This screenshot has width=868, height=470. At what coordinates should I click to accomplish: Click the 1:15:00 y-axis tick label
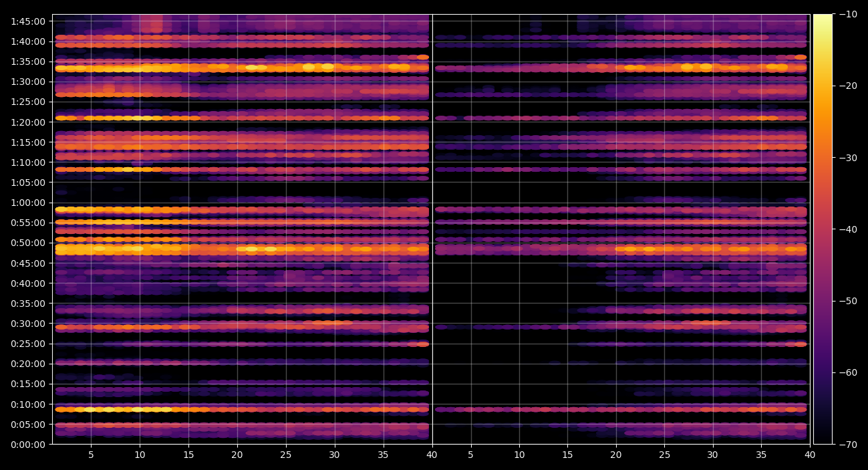(x=28, y=142)
